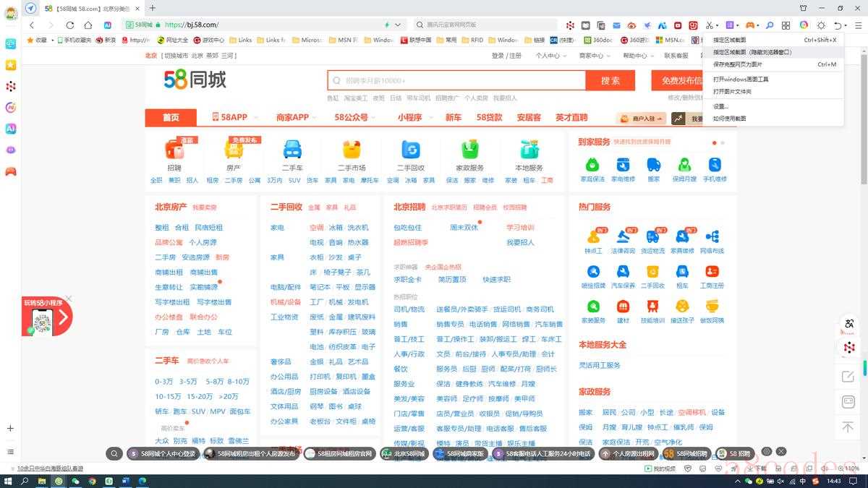
Task: Open the 包吃包住 recruitment link
Action: (407, 227)
